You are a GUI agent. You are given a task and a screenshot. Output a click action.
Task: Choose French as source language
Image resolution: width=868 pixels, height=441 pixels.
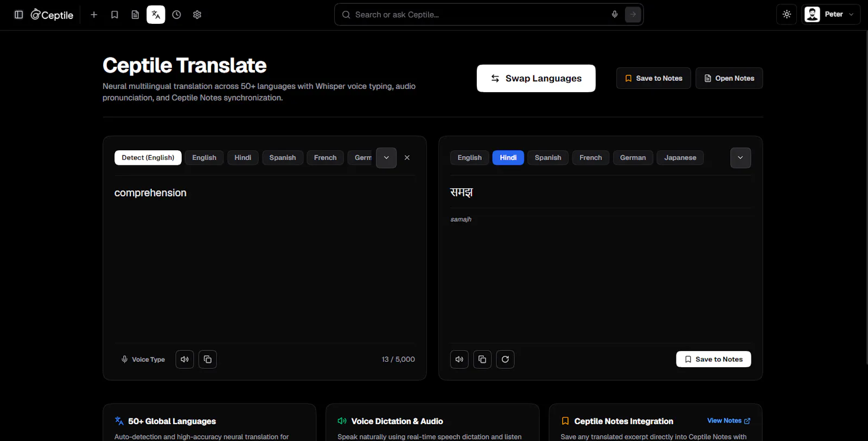(x=325, y=157)
